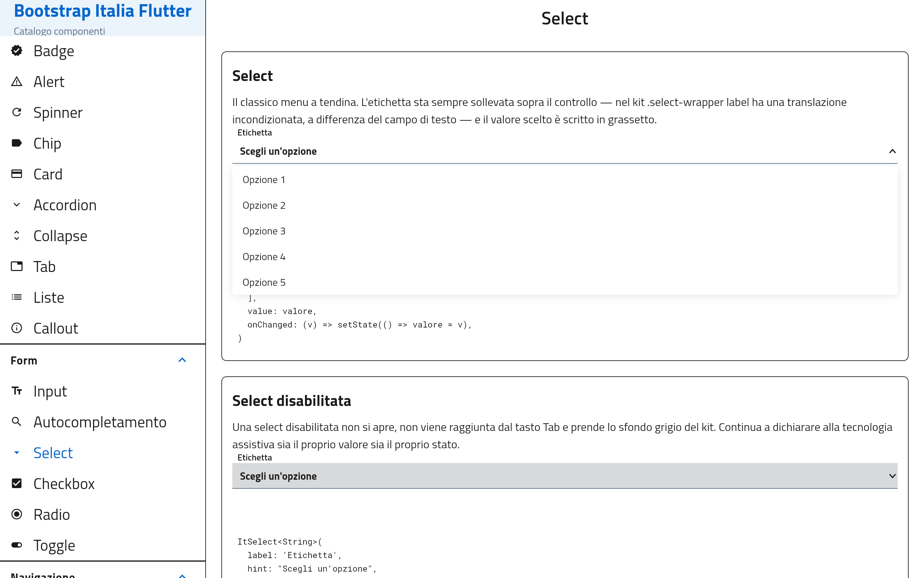Click the Collapse up-down arrows icon

(17, 235)
